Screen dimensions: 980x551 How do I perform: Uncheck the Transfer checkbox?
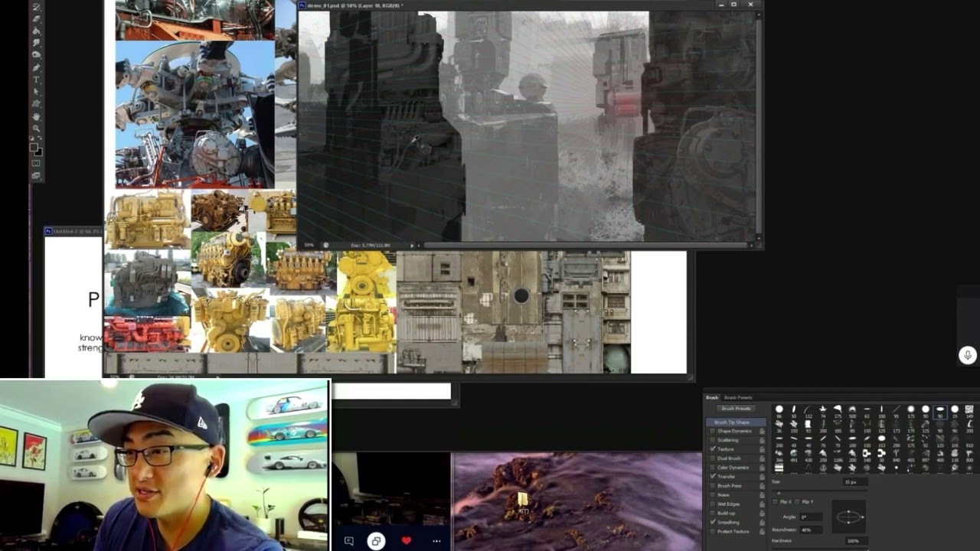click(713, 477)
